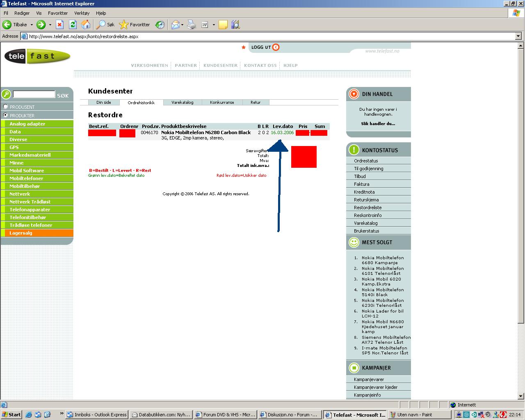Viewport: 525px width, 420px height.
Task: Click the KONTOSTATUS exclamation icon
Action: [354, 150]
